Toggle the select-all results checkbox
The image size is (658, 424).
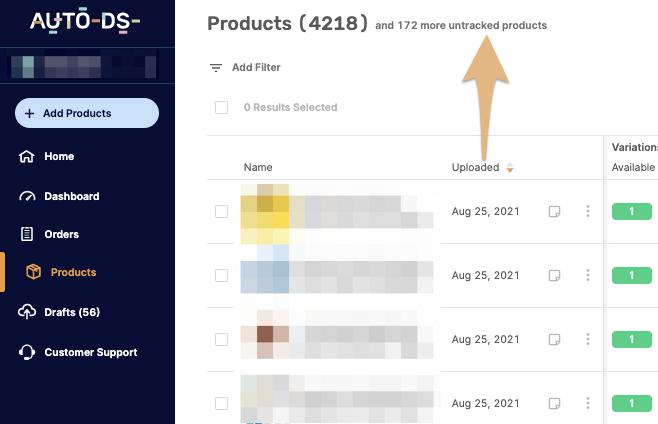pyautogui.click(x=222, y=107)
